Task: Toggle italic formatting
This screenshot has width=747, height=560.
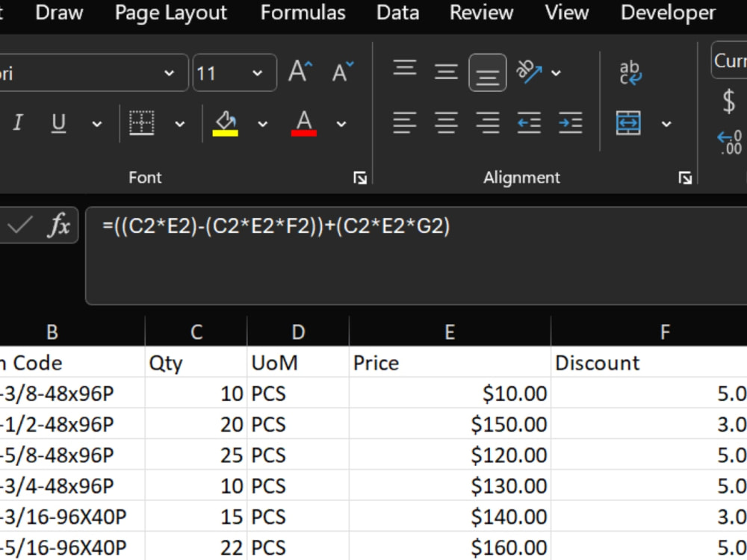Action: [18, 123]
